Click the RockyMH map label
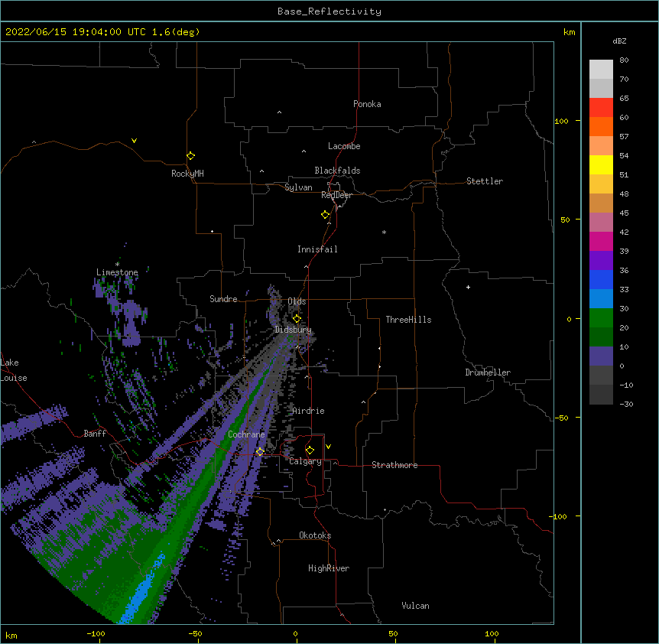Screen dimensions: 659x644 point(187,174)
